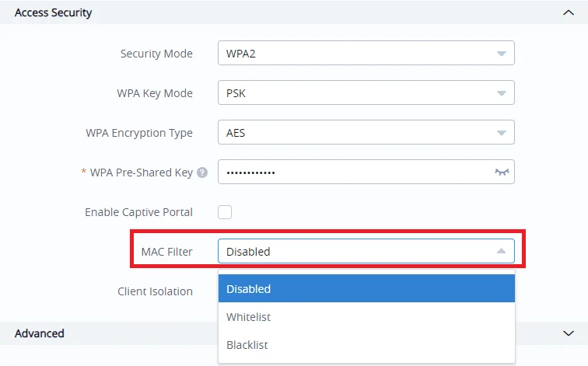Choose Disabled from the MAC Filter list
This screenshot has width=588, height=366.
click(x=366, y=288)
